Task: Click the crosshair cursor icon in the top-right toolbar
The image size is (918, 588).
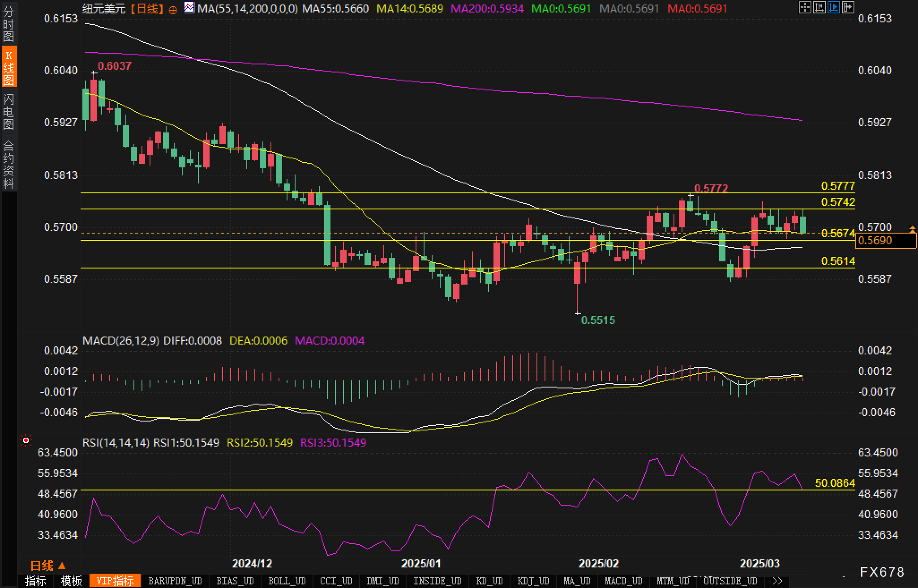Action: point(805,7)
